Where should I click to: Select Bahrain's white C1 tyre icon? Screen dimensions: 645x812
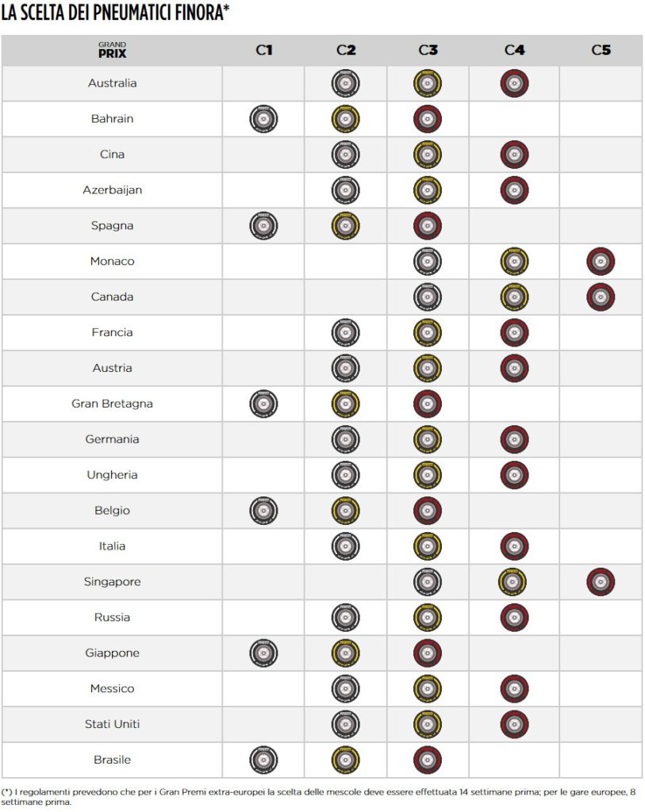tap(263, 119)
